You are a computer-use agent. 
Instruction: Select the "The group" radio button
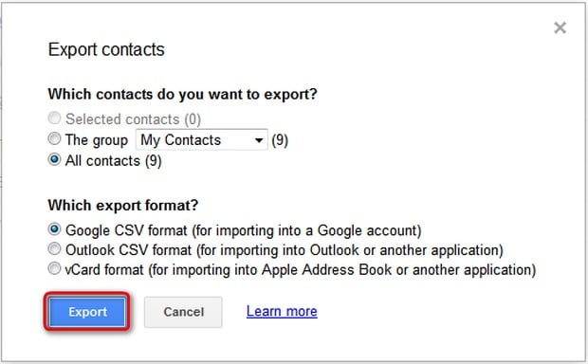[x=54, y=138]
